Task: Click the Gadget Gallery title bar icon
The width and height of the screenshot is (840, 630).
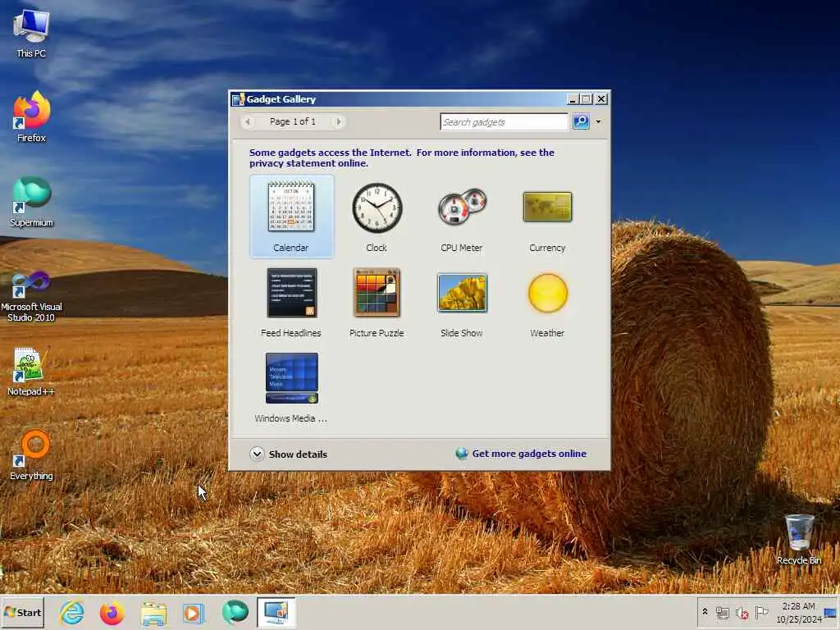Action: [239, 99]
